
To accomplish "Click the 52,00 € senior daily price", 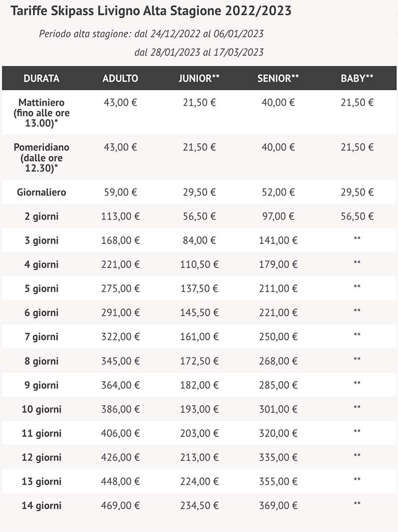I will 278,192.
